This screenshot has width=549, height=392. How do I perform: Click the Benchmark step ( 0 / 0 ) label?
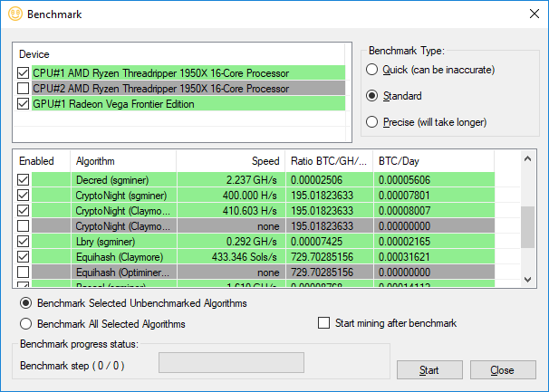click(x=72, y=366)
